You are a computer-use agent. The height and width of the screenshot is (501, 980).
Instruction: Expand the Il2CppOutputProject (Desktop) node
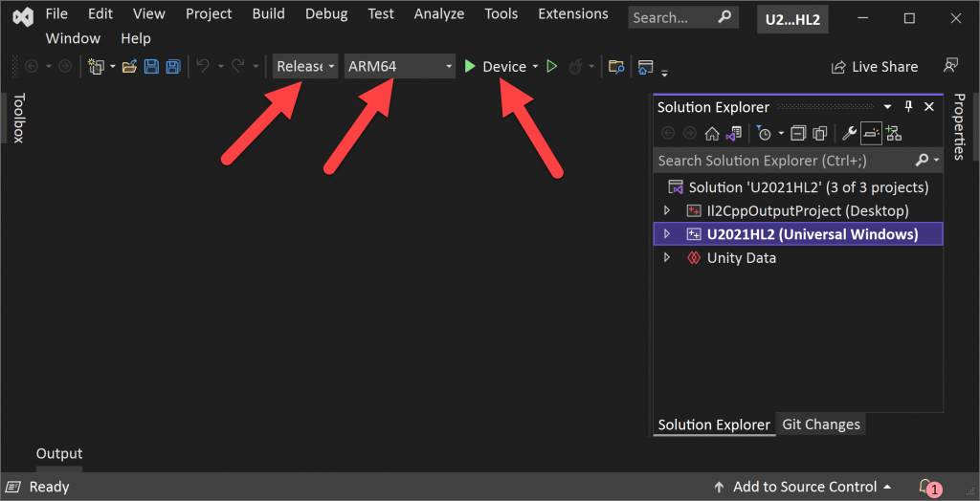coord(666,210)
